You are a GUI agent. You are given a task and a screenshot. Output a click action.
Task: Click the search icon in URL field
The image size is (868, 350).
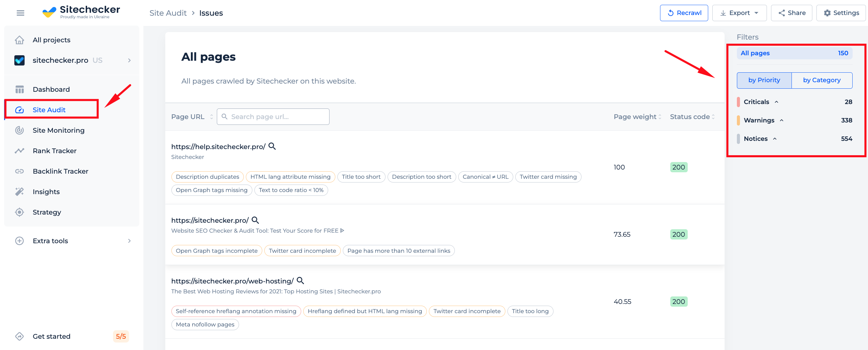225,117
